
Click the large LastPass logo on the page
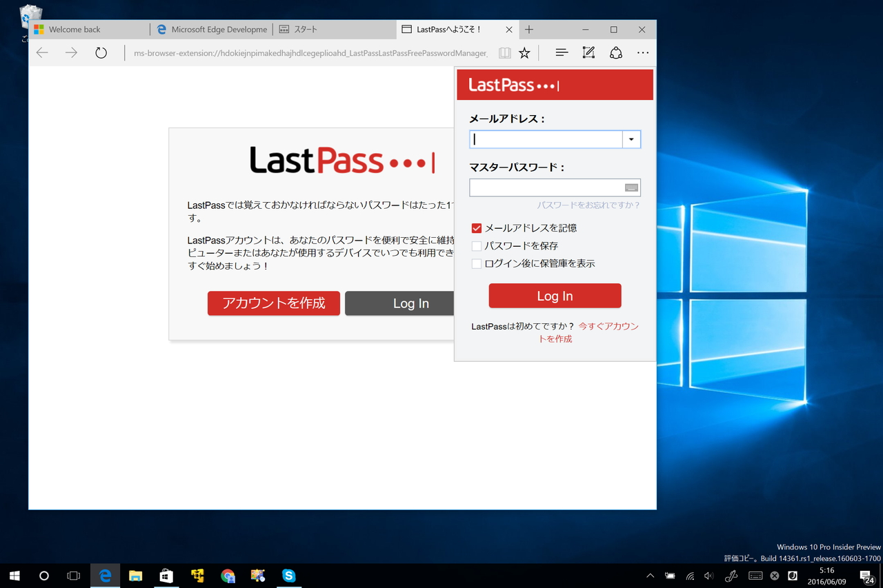(342, 160)
